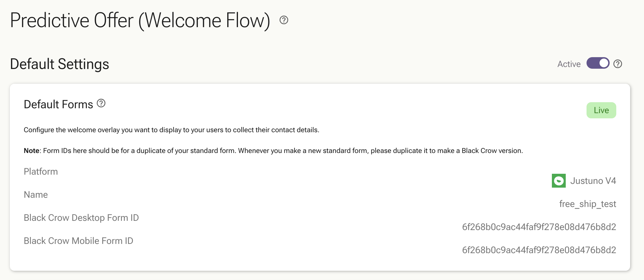Click the Live status badge
644x280 pixels.
point(601,110)
